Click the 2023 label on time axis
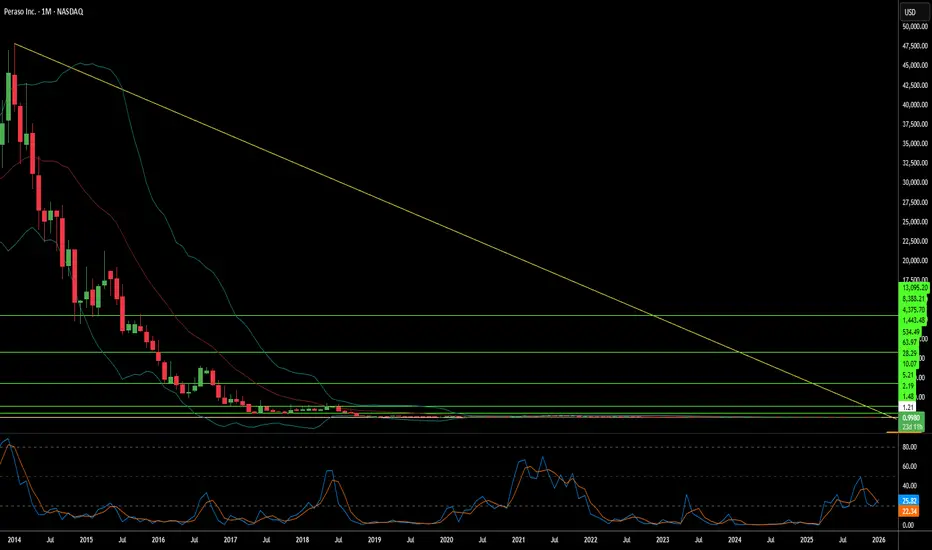The image size is (932, 550). pyautogui.click(x=662, y=540)
